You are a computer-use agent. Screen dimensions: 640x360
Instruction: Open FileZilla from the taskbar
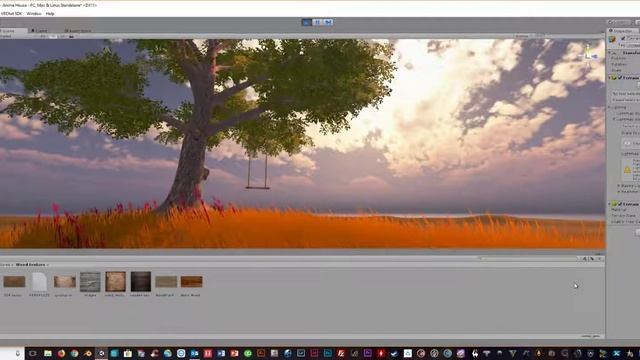click(x=341, y=353)
